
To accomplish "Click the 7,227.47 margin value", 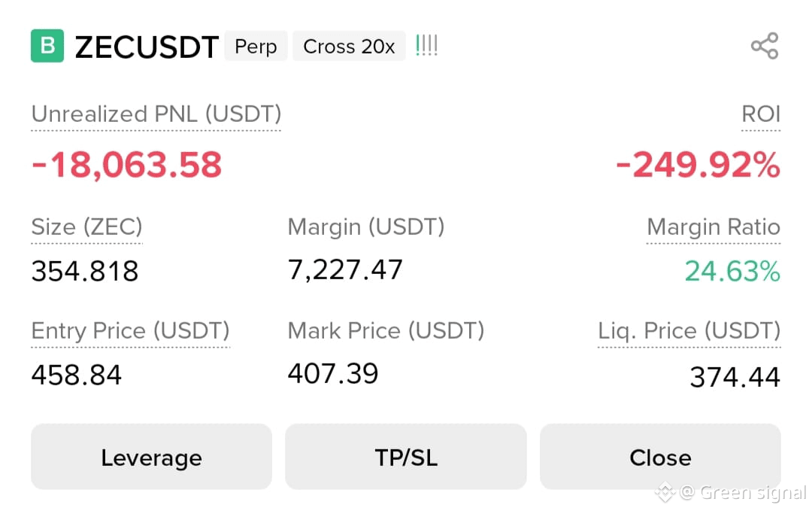I will point(345,270).
